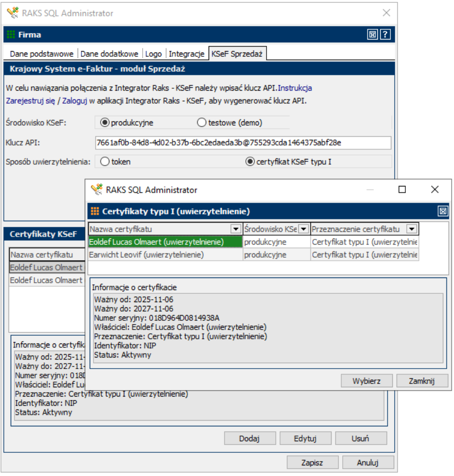Open the Integracje tab
The height and width of the screenshot is (476, 454).
(187, 54)
